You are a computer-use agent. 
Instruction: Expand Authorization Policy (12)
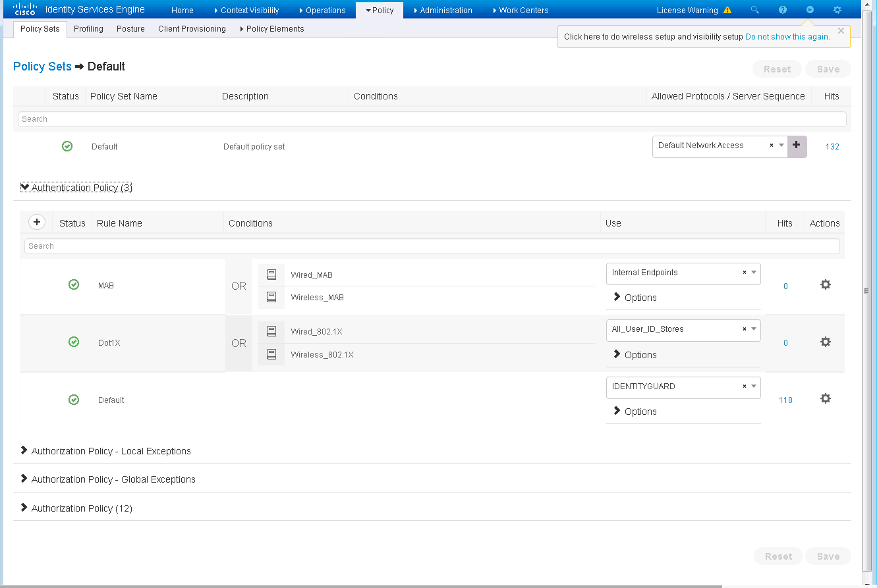coord(76,508)
